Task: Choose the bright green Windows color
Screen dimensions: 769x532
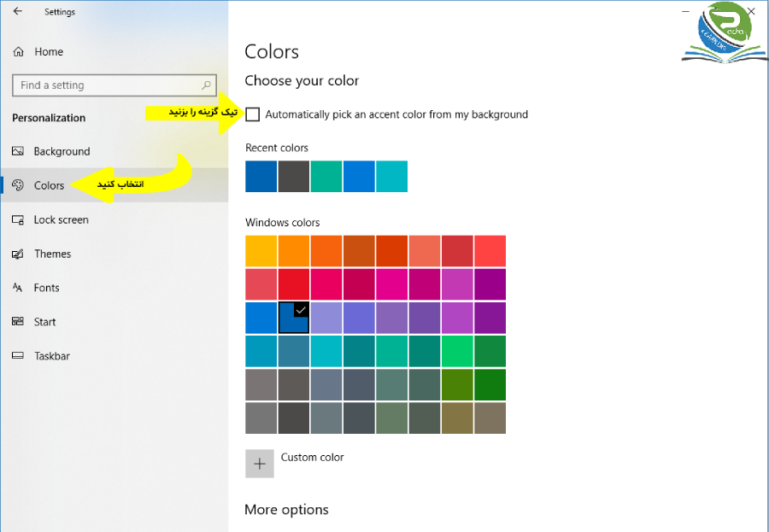Action: coord(457,351)
